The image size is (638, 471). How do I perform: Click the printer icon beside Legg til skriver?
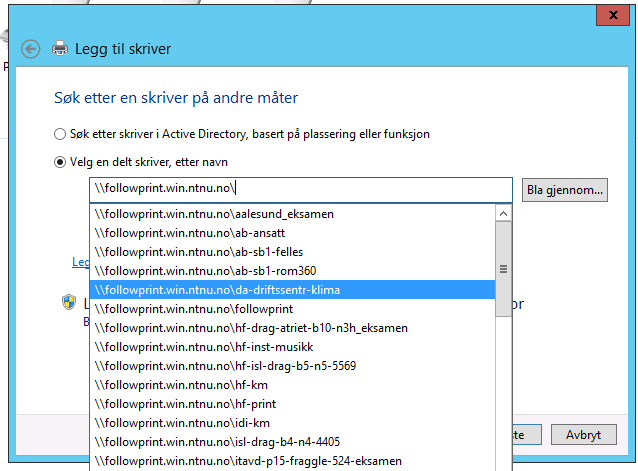pos(60,48)
